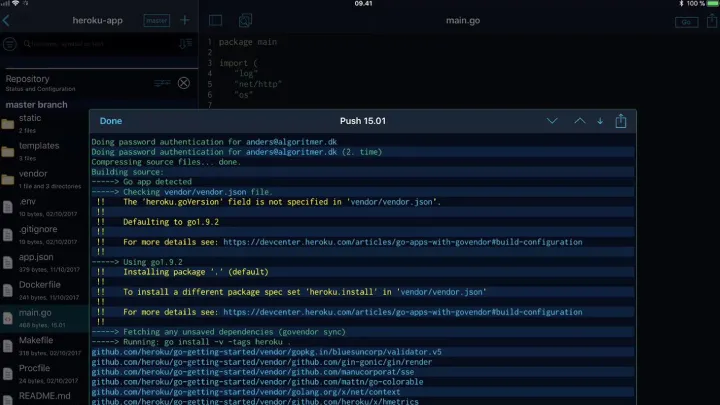Jump to next entry with down chevron
This screenshot has width=720, height=405.
click(552, 121)
